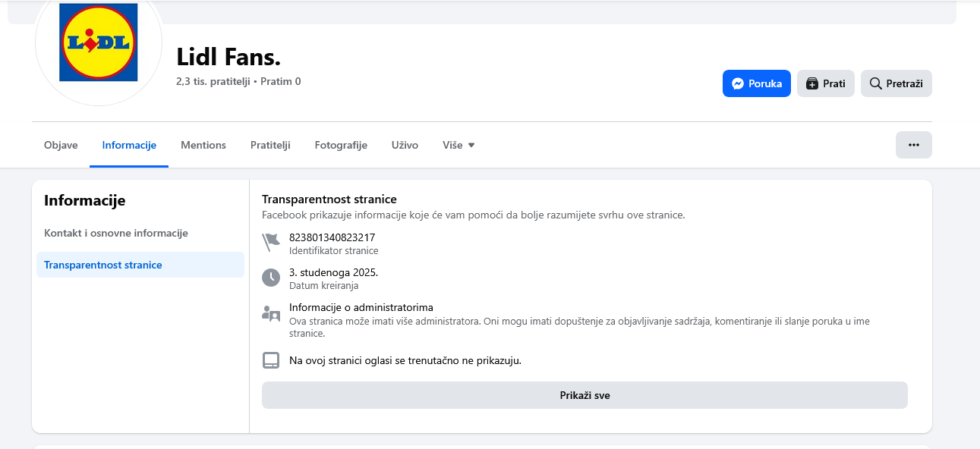Viewport: 980px width, 449px height.
Task: Click the administrators info people icon
Action: tap(271, 313)
